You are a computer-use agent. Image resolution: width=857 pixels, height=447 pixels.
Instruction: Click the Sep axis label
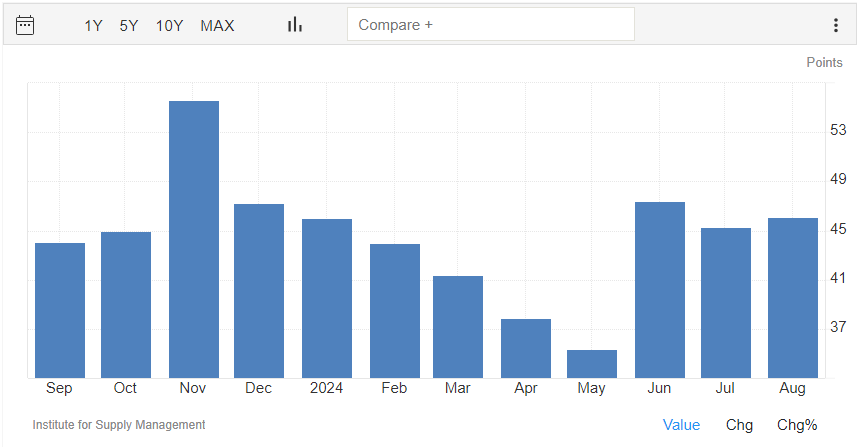(x=59, y=389)
